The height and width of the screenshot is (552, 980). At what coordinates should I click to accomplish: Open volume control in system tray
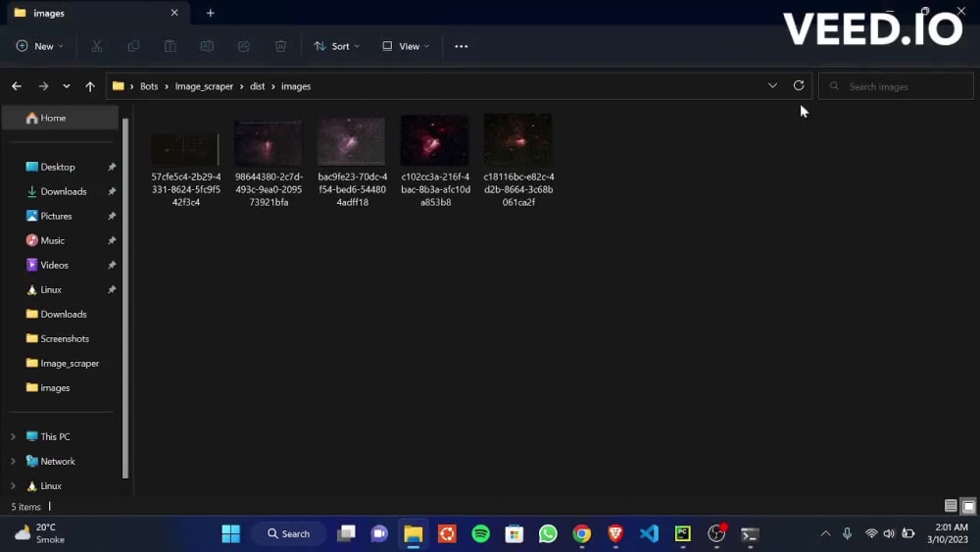click(x=889, y=533)
